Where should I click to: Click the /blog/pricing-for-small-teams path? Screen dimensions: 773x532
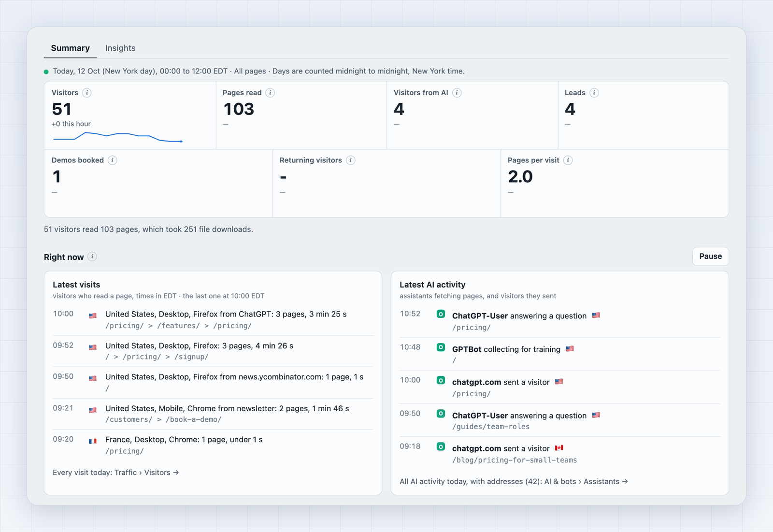point(515,460)
